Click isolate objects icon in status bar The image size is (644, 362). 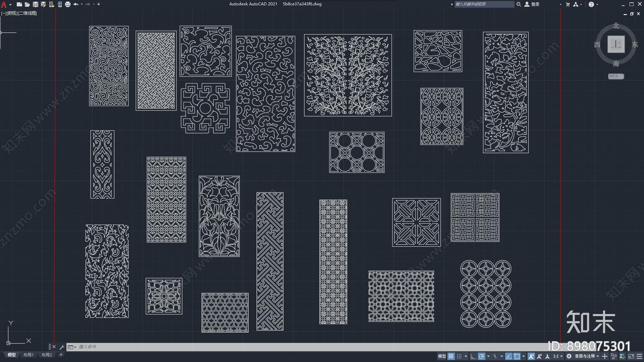coord(614,356)
